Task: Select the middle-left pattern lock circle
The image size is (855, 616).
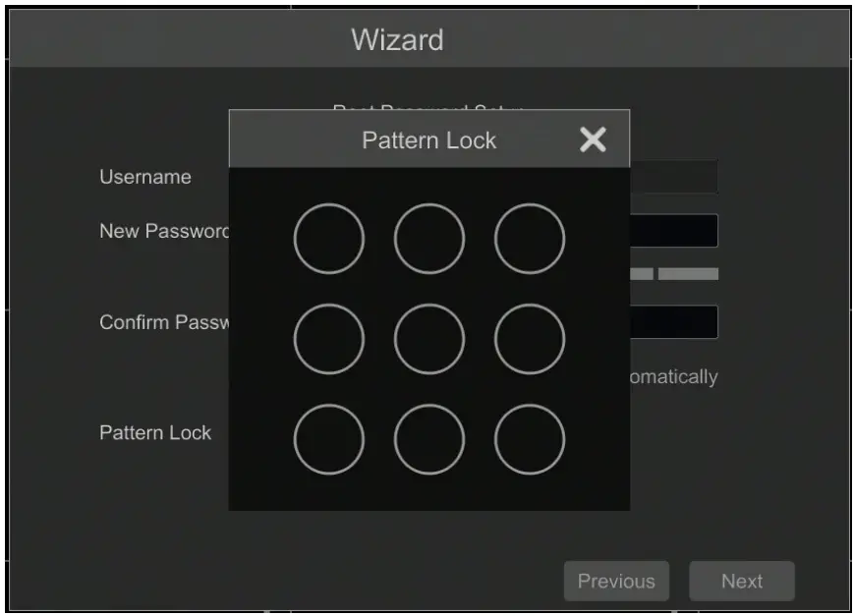Action: pos(329,339)
